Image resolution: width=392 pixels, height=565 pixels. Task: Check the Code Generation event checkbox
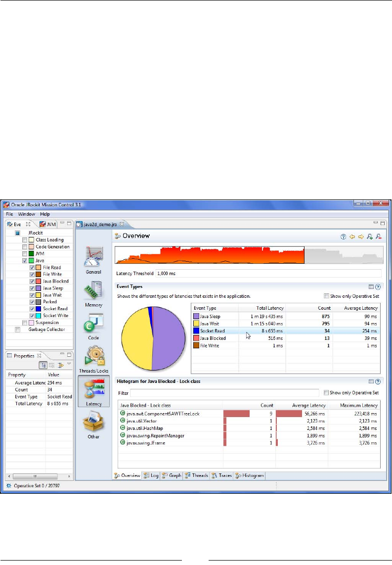(x=25, y=247)
